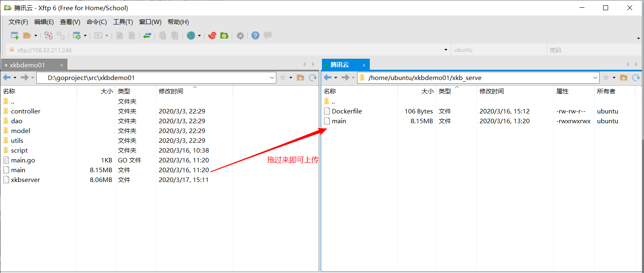Screen dimensions: 644x273
Task: Click the Disconnect toolbar icon
Action: coord(49,36)
